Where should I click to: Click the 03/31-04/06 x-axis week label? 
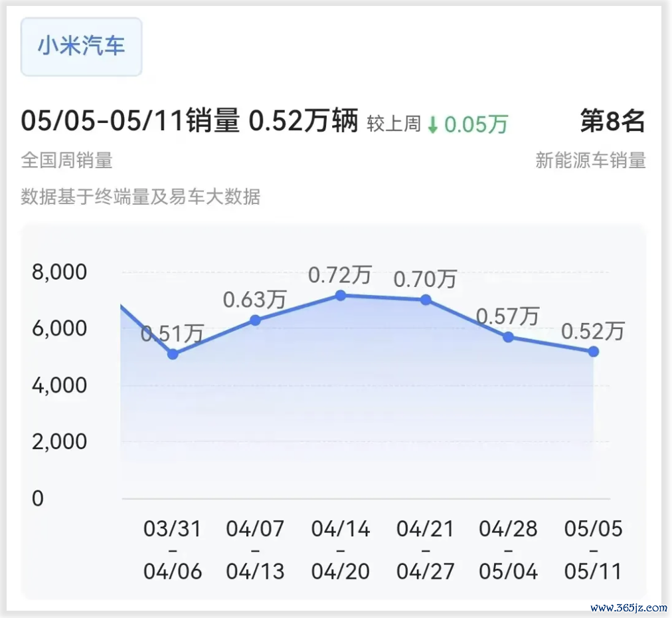pos(173,550)
